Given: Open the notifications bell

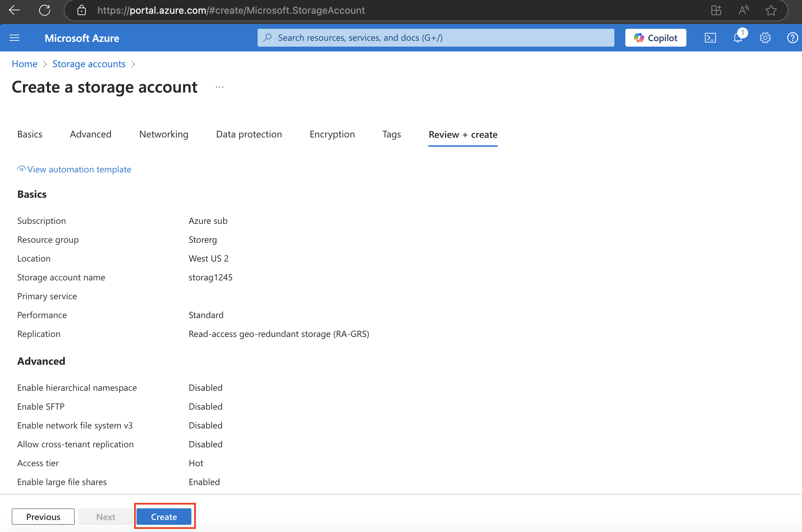Looking at the screenshot, I should click(738, 38).
